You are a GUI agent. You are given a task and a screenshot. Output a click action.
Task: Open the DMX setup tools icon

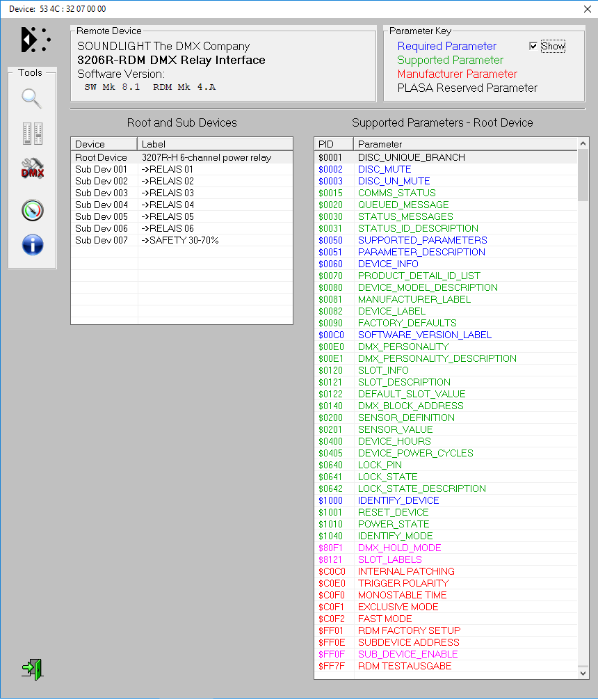click(33, 169)
